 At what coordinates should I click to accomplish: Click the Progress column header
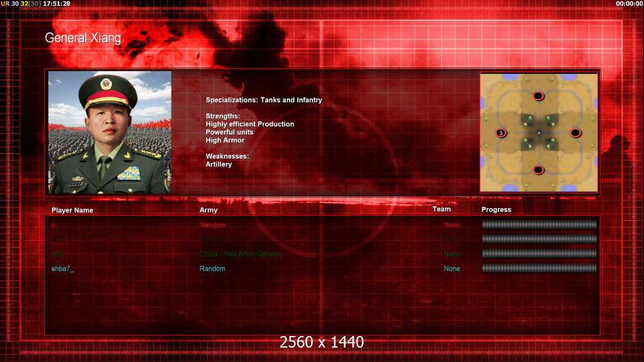496,209
